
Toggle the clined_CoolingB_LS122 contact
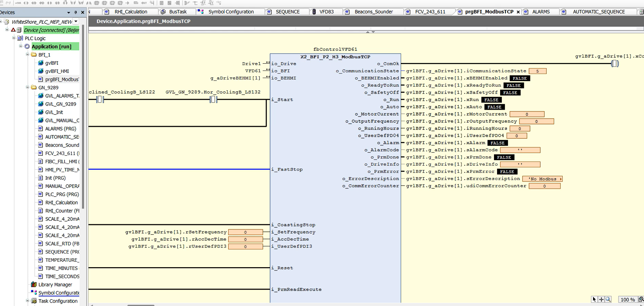point(100,100)
